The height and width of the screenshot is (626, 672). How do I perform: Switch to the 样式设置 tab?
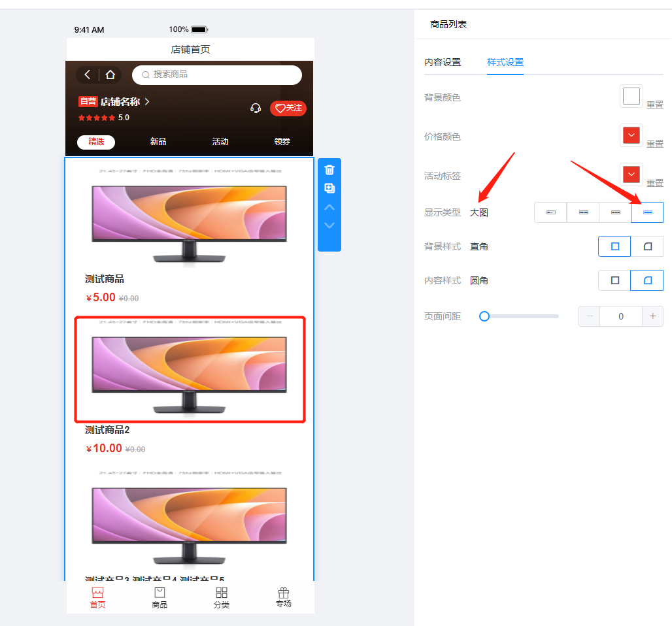click(505, 62)
